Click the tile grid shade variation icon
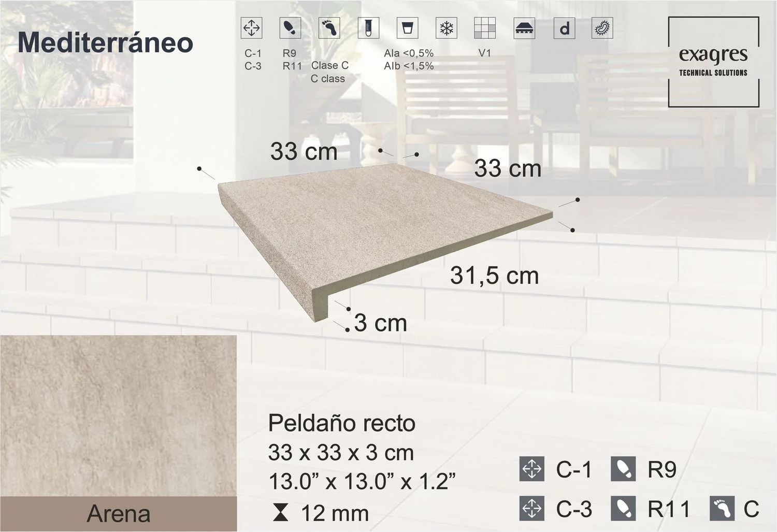The width and height of the screenshot is (777, 532). point(485,28)
